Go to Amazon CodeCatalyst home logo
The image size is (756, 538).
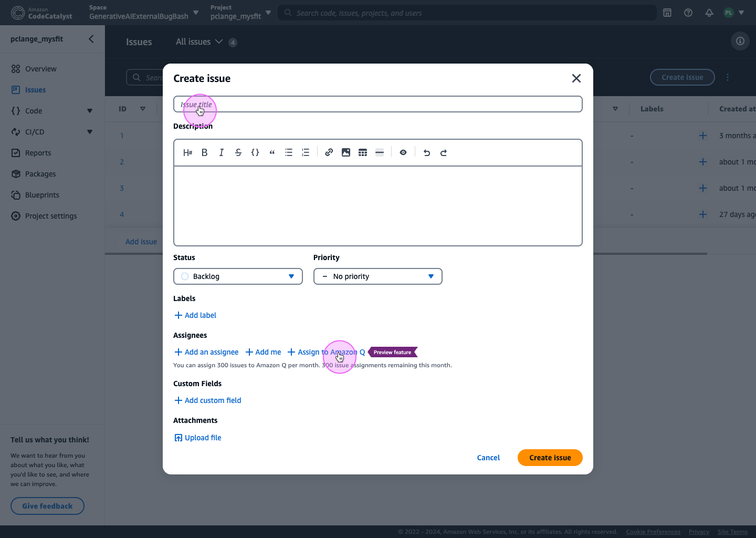[x=42, y=13]
